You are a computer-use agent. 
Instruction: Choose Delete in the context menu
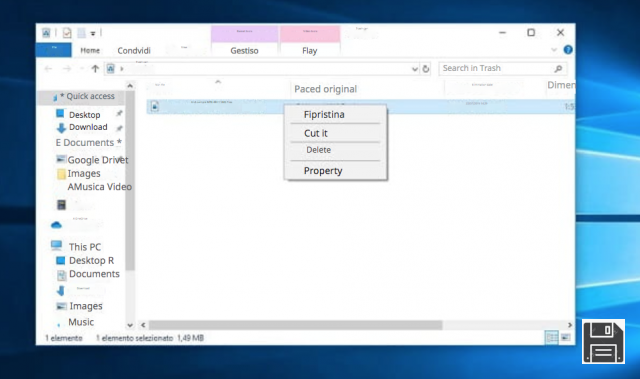(x=318, y=150)
